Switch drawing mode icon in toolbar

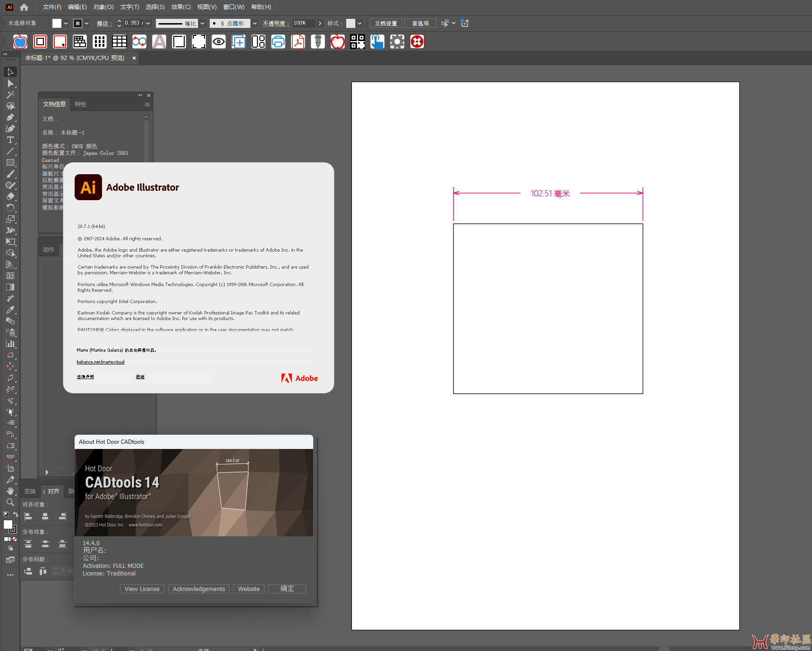click(10, 549)
